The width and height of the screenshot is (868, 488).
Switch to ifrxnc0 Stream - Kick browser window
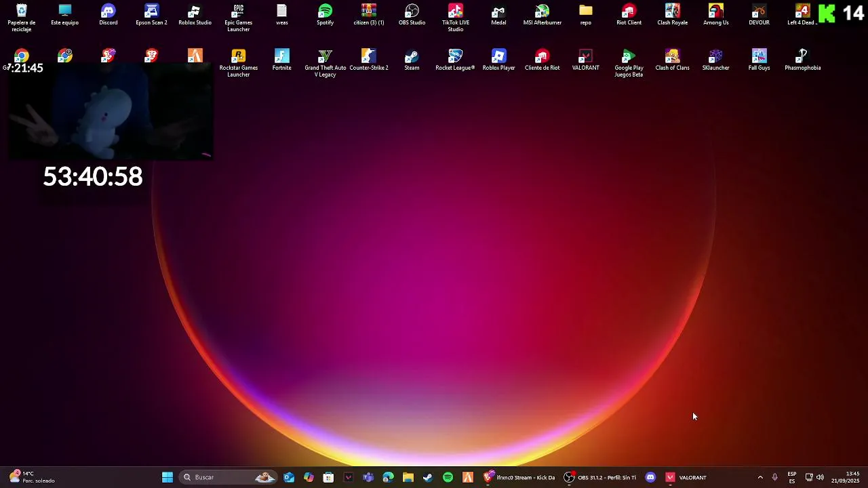(x=519, y=477)
